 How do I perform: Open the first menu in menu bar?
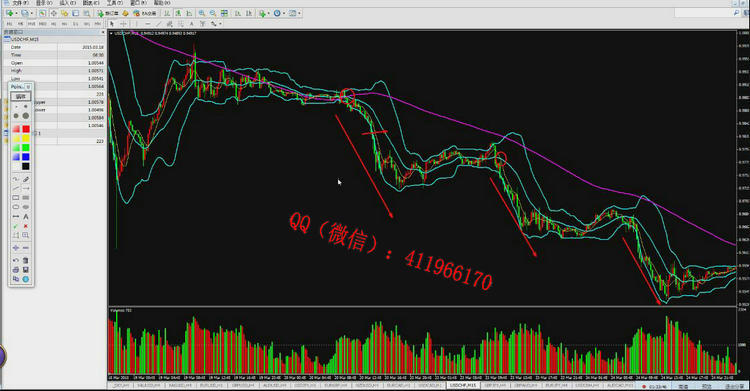tap(20, 3)
